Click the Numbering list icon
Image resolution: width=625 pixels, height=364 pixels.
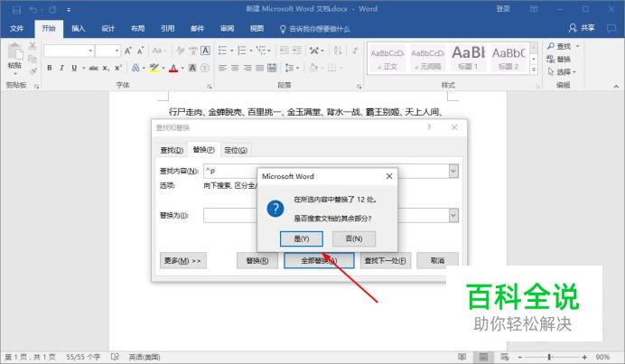click(241, 51)
